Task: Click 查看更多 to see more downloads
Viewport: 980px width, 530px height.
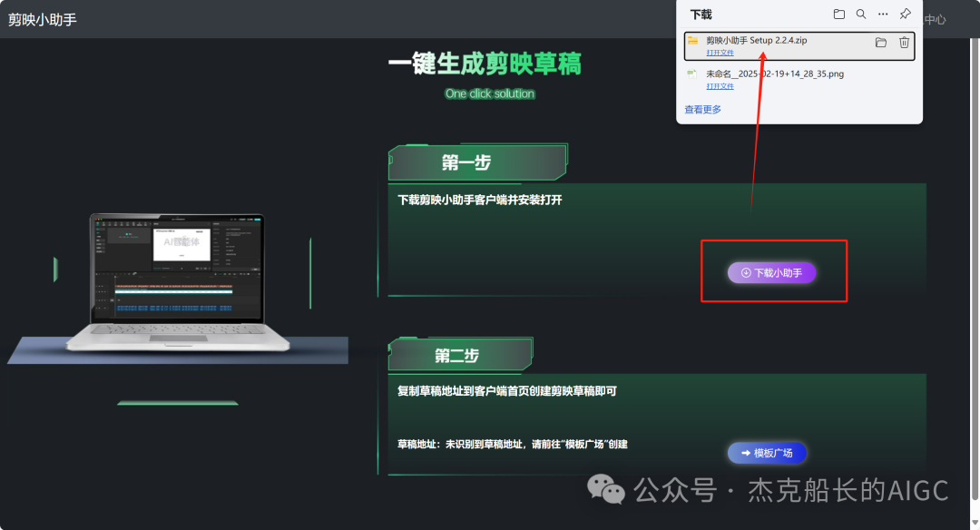Action: tap(702, 110)
